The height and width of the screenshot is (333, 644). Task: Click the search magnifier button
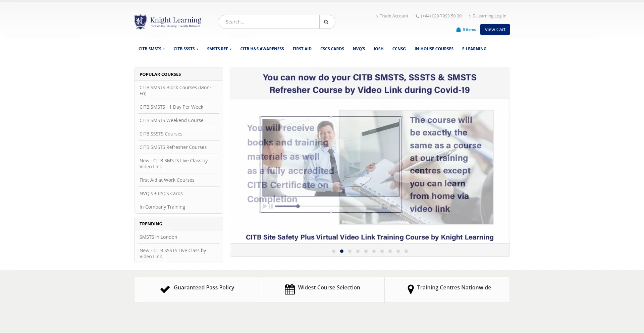326,22
